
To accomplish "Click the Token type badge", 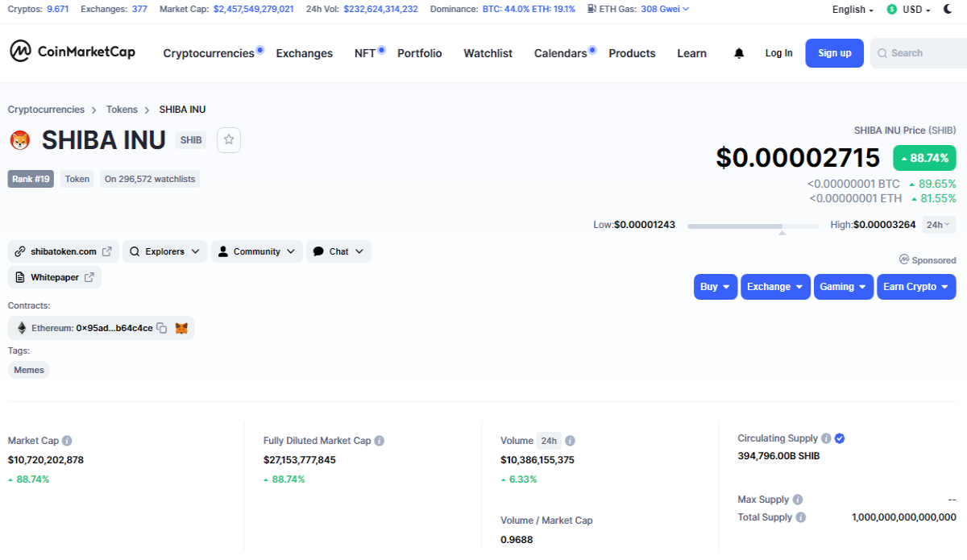I will click(x=77, y=179).
